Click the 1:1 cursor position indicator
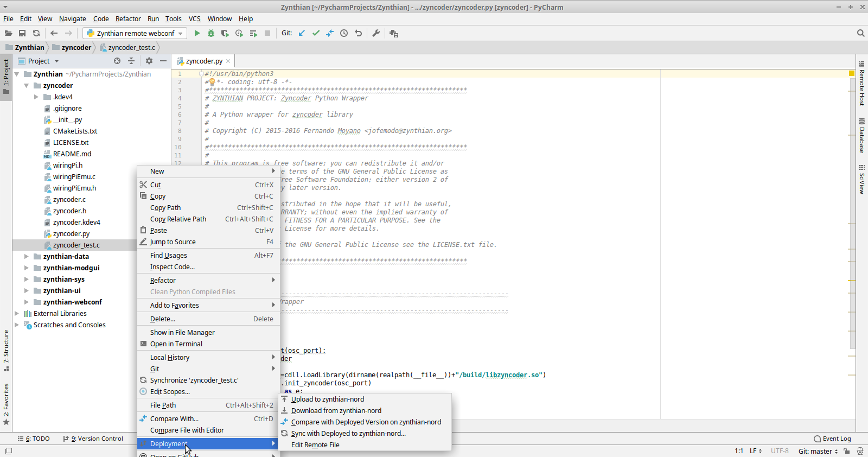 click(x=739, y=451)
